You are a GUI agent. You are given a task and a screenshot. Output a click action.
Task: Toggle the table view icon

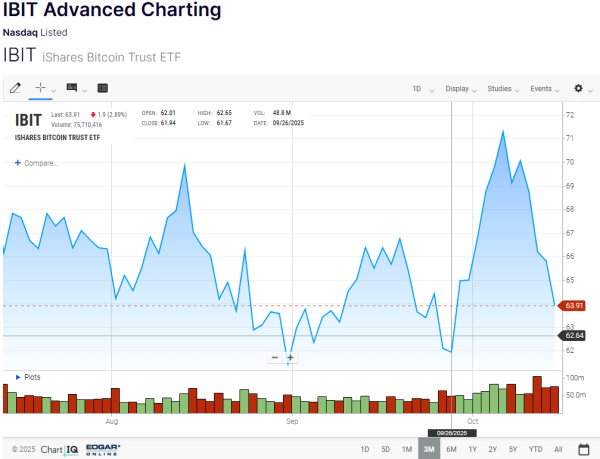pyautogui.click(x=103, y=89)
